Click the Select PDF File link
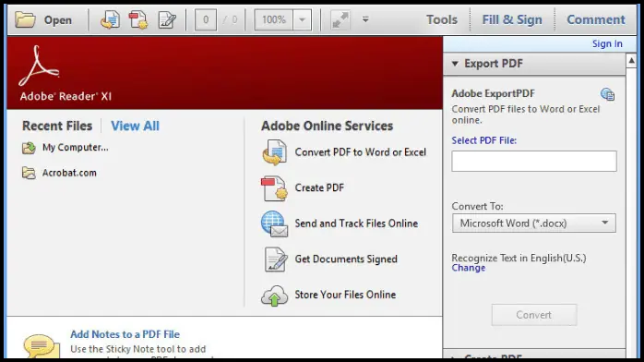The width and height of the screenshot is (644, 362). (483, 140)
